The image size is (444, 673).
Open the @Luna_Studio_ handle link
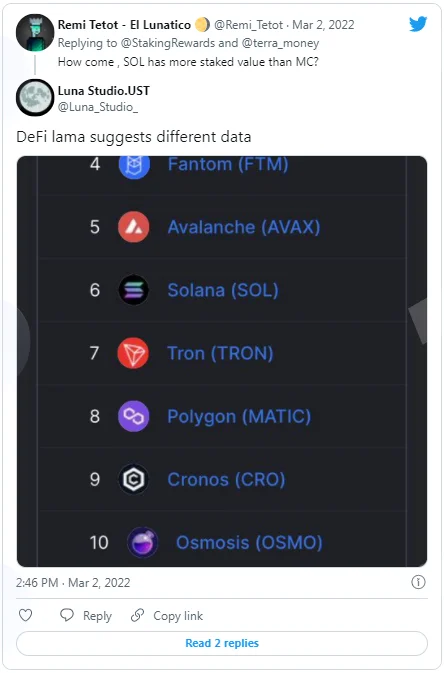pyautogui.click(x=98, y=106)
